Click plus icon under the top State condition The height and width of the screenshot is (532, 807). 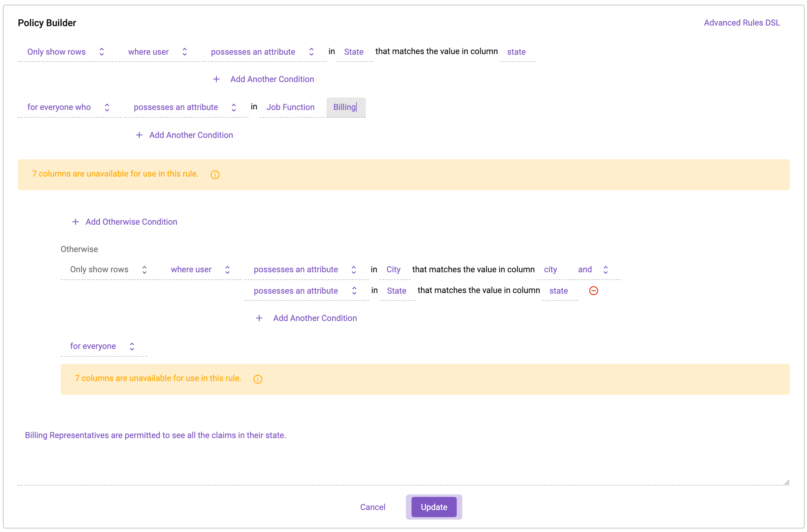[216, 79]
